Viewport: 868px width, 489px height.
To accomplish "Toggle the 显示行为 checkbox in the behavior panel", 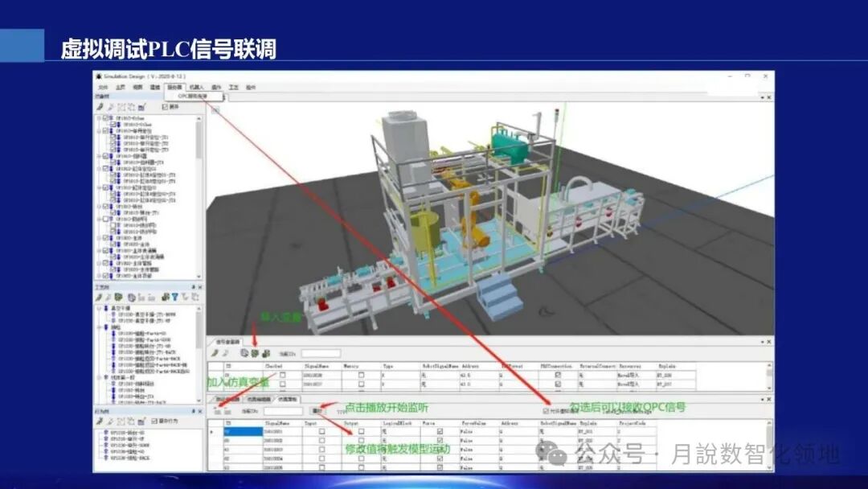I will pos(154,421).
